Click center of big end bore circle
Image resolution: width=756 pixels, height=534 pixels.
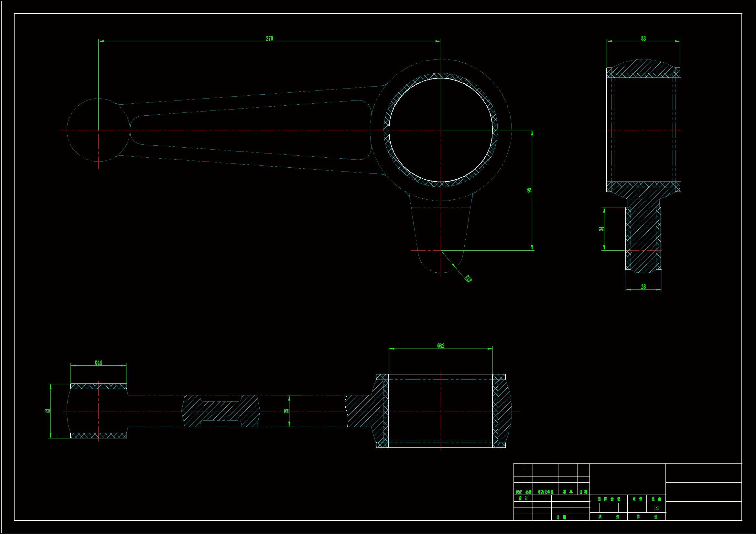coord(440,130)
